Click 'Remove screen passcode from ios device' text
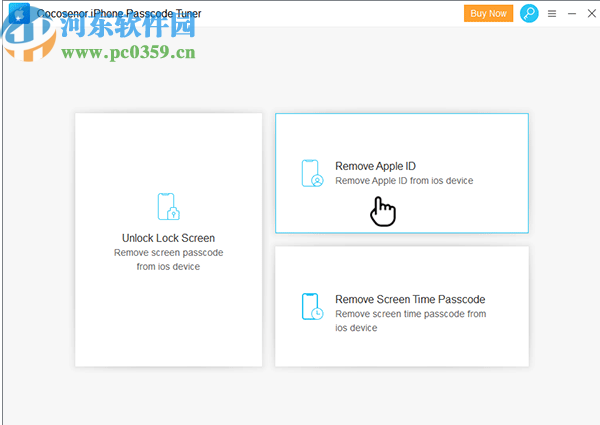The width and height of the screenshot is (600, 425). 168,259
